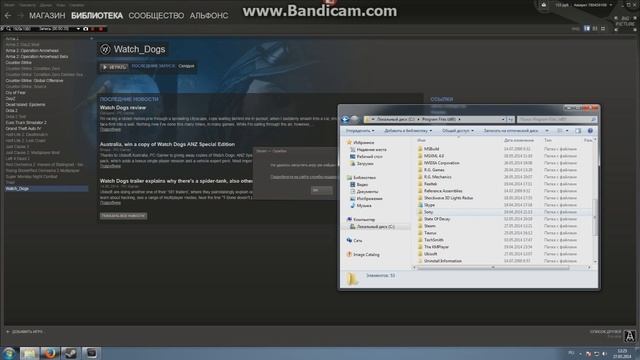
Task: Select Counter-Strike: Global Offensive in library
Action: [x=34, y=81]
